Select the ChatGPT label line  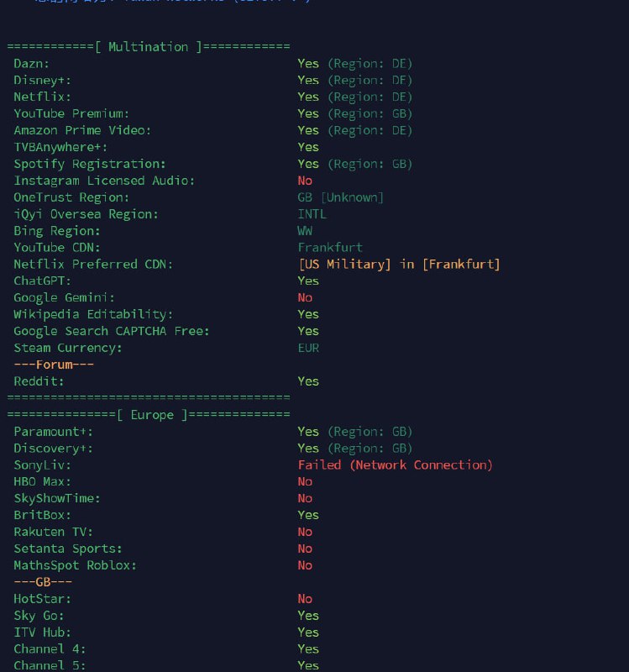click(42, 281)
